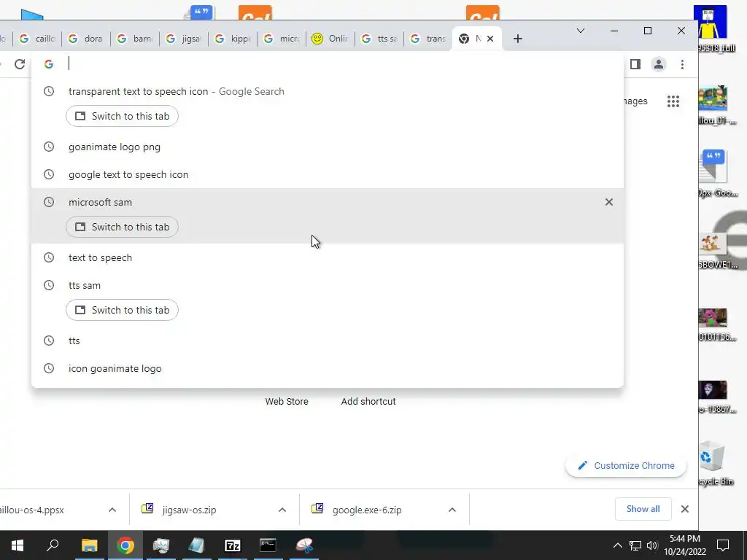
Task: Open the computer-monitor taskbar icon
Action: coord(160,545)
